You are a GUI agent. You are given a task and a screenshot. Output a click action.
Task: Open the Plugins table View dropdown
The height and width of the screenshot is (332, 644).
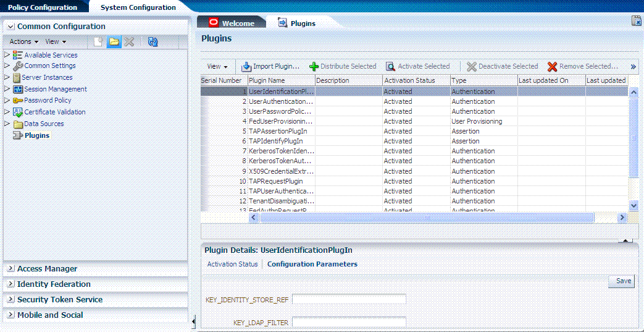(218, 66)
